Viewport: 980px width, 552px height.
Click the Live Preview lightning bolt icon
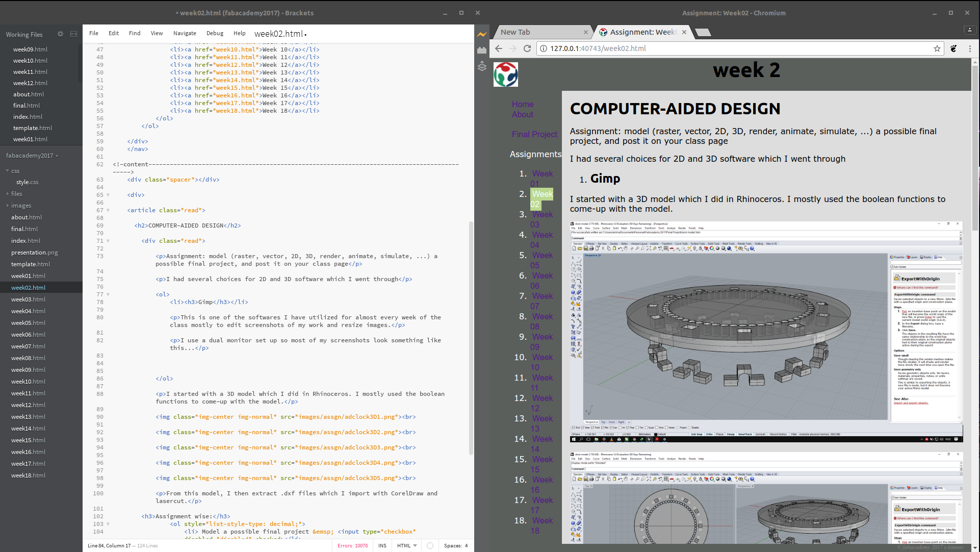(x=482, y=34)
